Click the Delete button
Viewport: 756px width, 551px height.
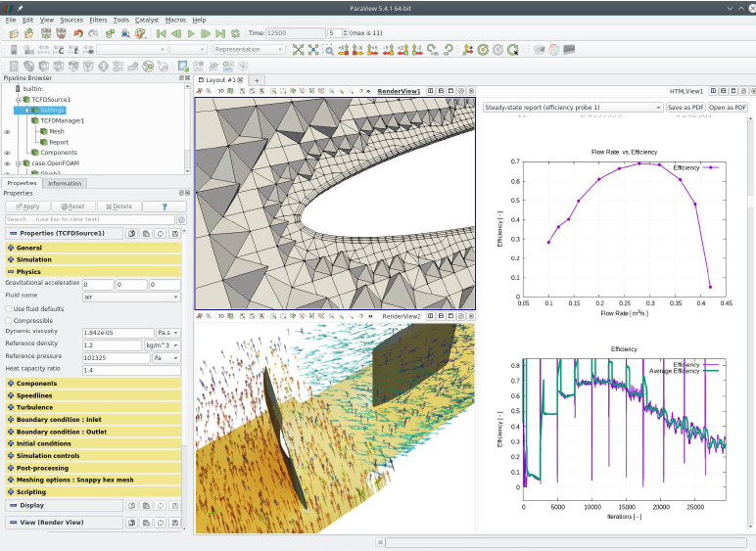[118, 207]
